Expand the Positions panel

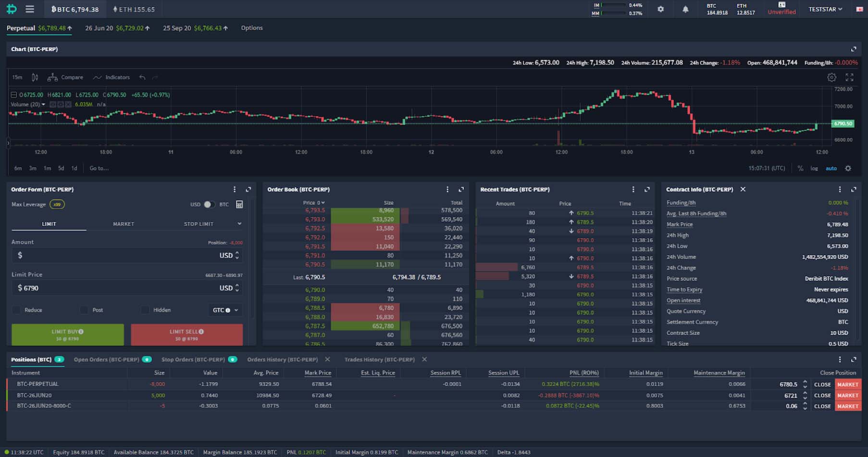(x=854, y=359)
